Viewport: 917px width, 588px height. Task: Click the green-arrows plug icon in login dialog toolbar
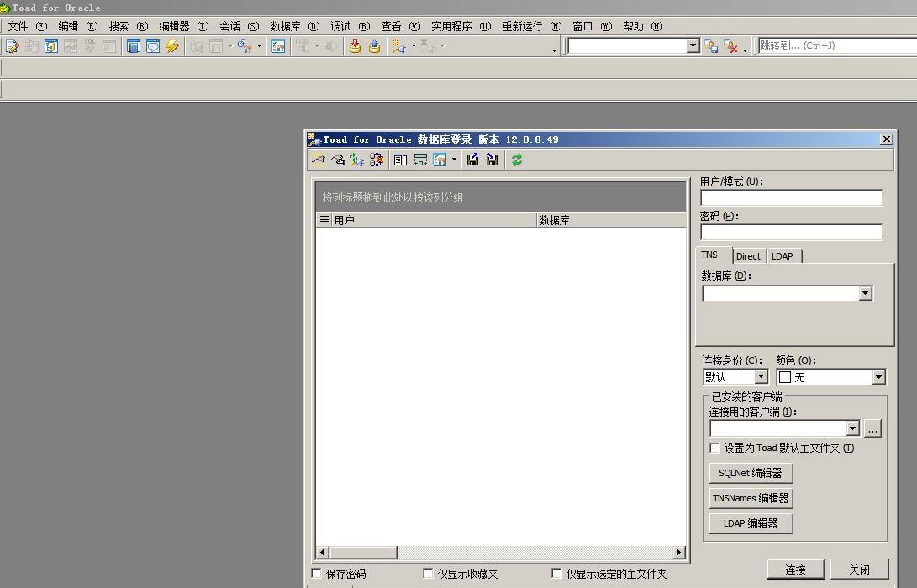357,160
